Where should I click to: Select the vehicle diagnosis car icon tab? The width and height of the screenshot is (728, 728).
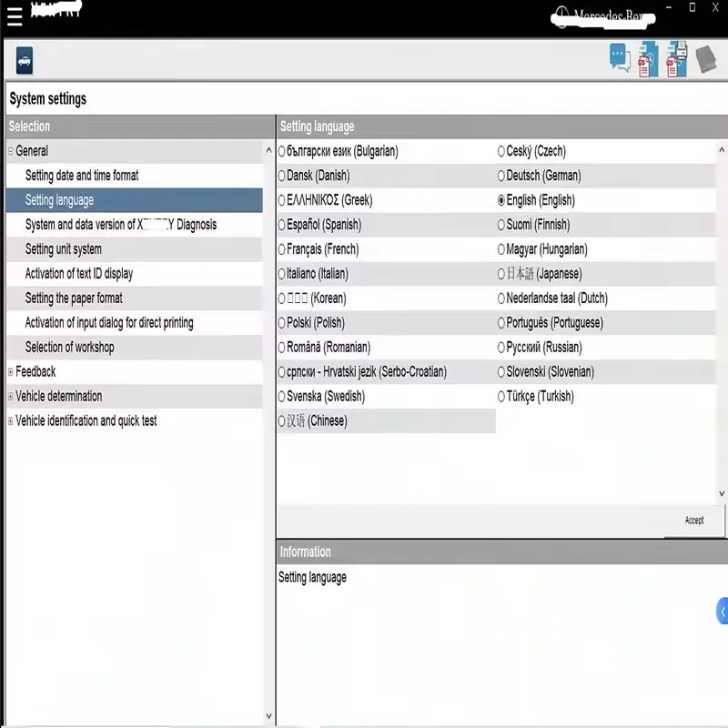tap(23, 60)
